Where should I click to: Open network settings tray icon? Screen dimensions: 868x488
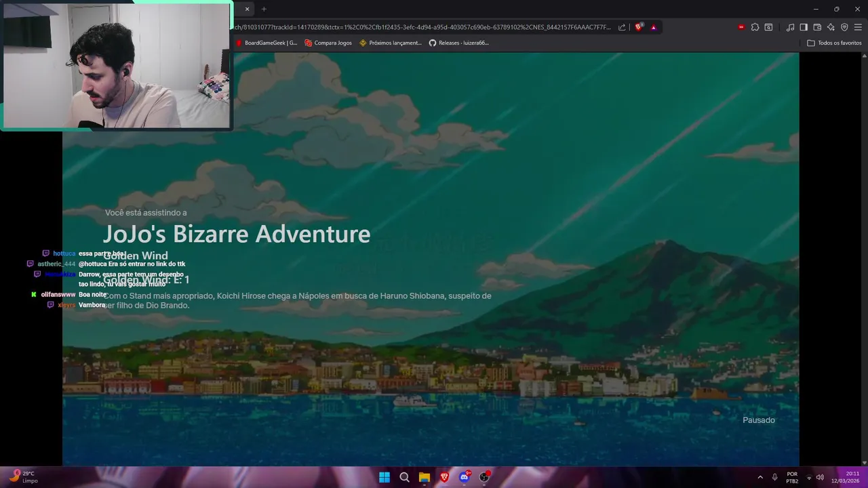pos(809,477)
